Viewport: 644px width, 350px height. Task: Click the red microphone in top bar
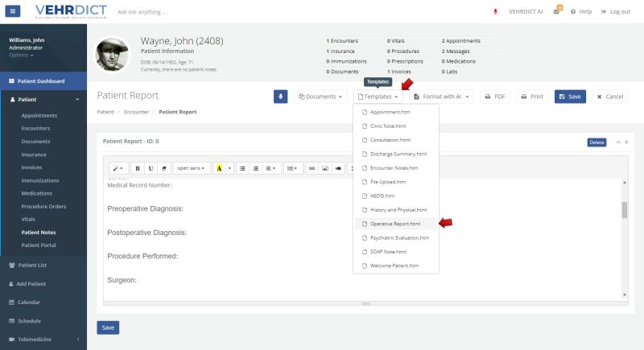point(494,12)
